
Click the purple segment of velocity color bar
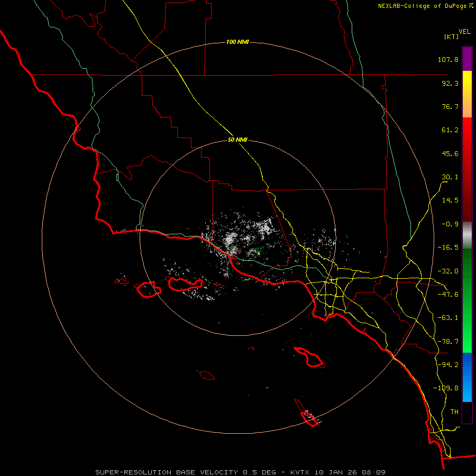pyautogui.click(x=467, y=59)
